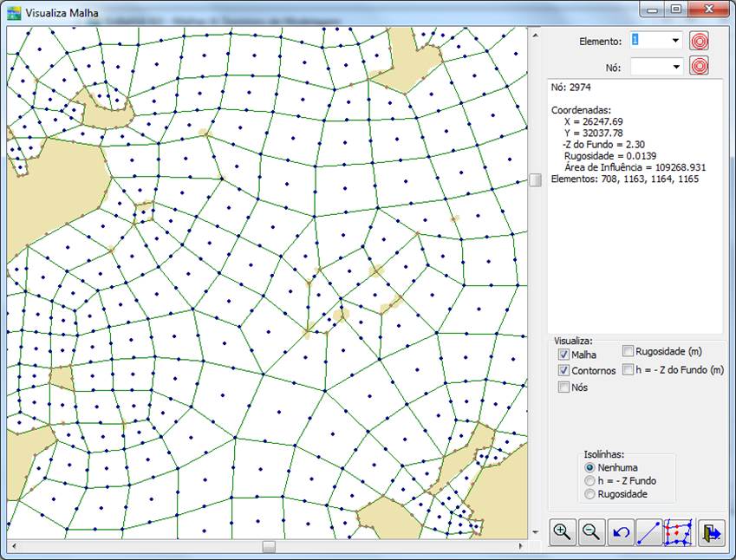Open the Nó dropdown list
The height and width of the screenshot is (560, 736).
(676, 67)
